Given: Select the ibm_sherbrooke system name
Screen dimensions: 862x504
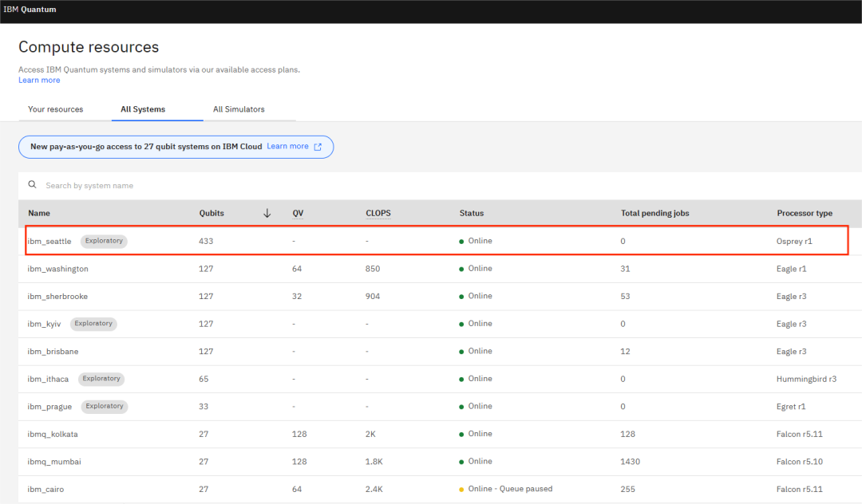Looking at the screenshot, I should pyautogui.click(x=57, y=297).
